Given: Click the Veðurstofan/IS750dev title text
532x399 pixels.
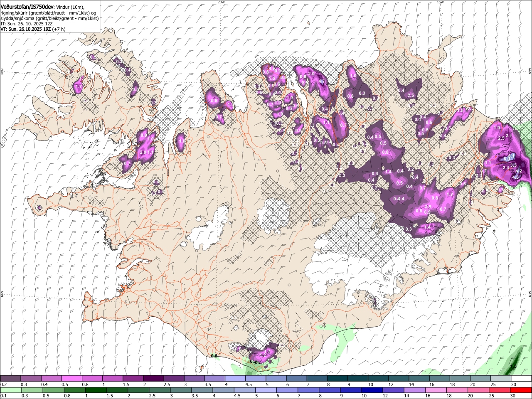Looking at the screenshot, I should point(27,7).
